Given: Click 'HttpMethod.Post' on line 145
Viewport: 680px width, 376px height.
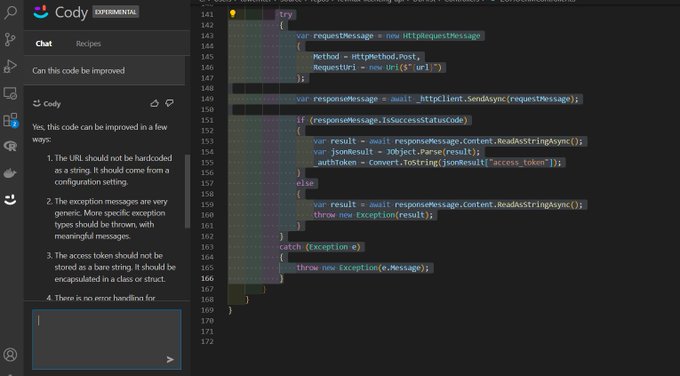Looking at the screenshot, I should [x=384, y=57].
